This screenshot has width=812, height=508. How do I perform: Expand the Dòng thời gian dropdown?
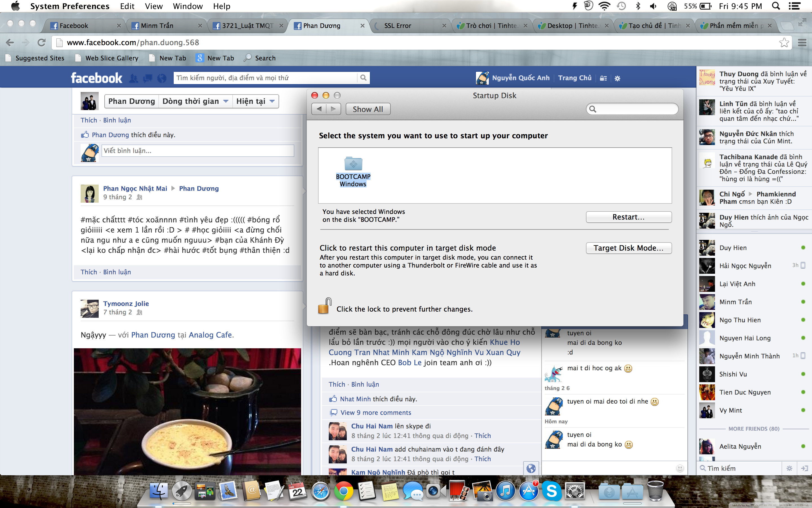pyautogui.click(x=195, y=102)
